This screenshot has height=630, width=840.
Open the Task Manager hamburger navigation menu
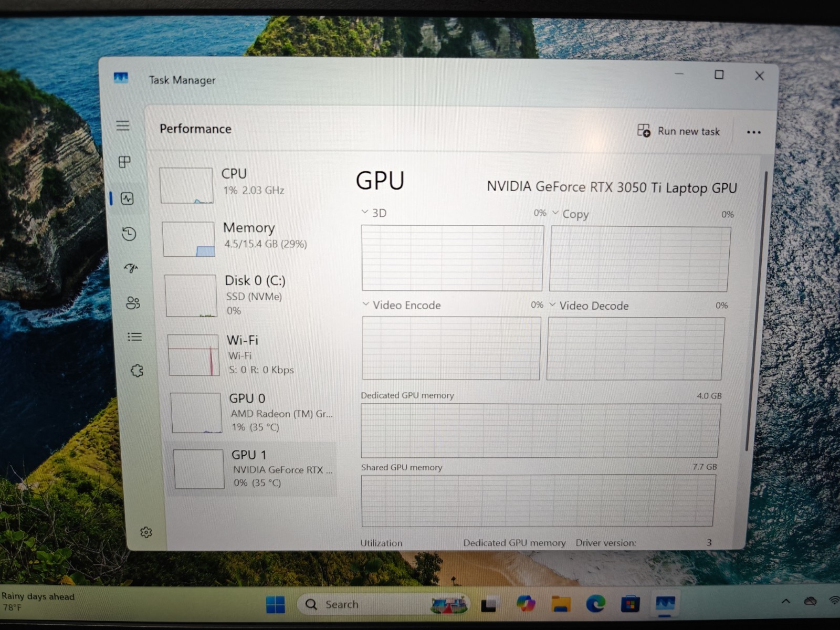pos(123,125)
